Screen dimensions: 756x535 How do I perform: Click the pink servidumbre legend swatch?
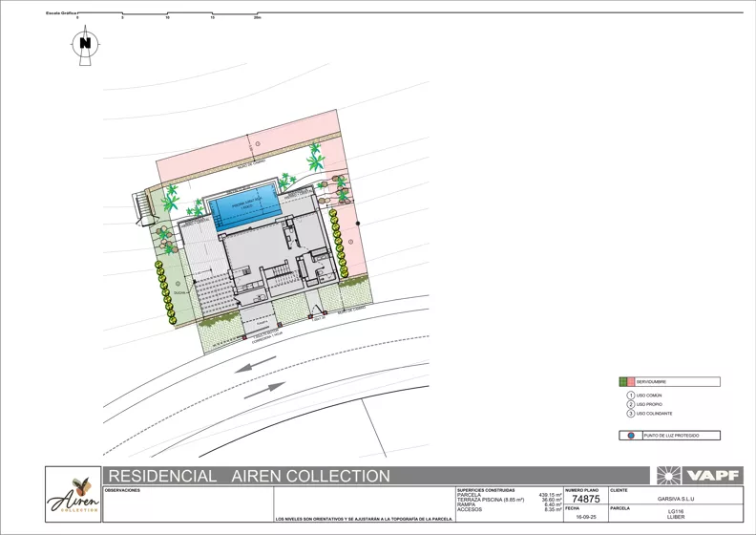coord(631,382)
